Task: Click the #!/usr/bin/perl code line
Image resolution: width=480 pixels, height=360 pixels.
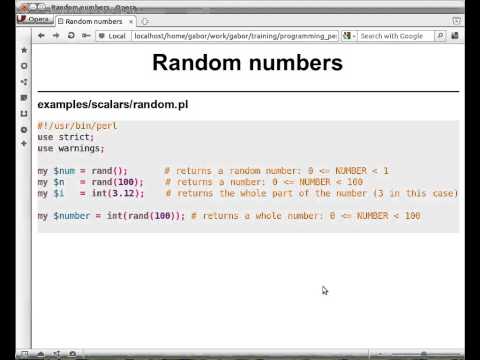Action: tap(77, 126)
